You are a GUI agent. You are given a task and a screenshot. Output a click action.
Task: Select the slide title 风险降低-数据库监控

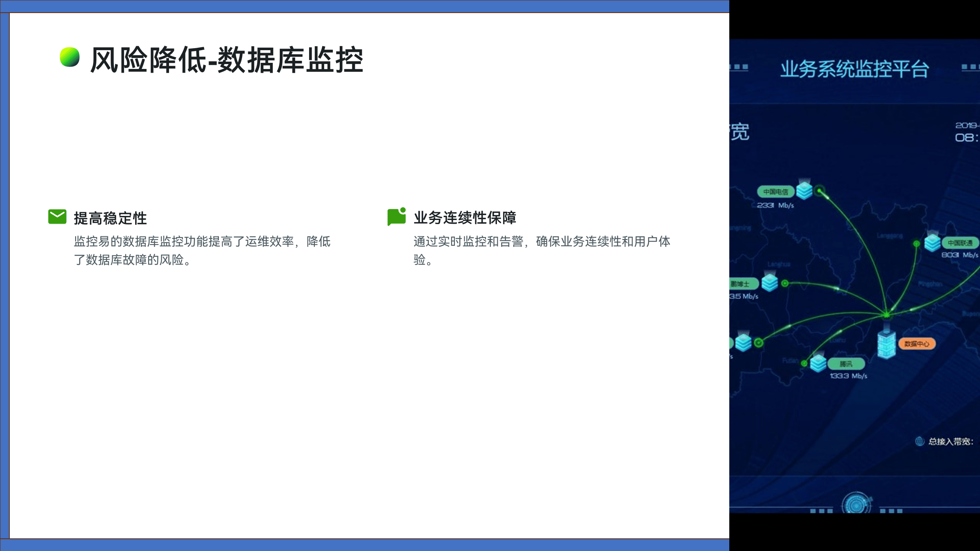tap(227, 60)
